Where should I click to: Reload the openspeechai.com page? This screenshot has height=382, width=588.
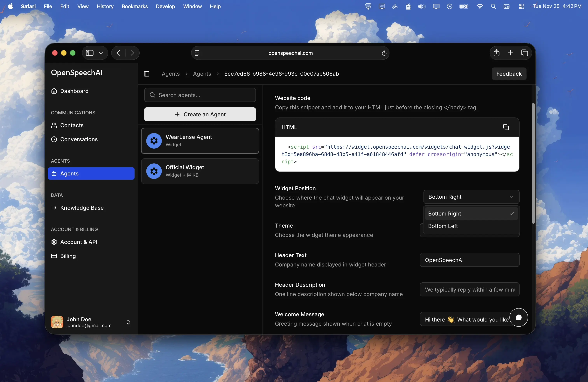pyautogui.click(x=384, y=53)
